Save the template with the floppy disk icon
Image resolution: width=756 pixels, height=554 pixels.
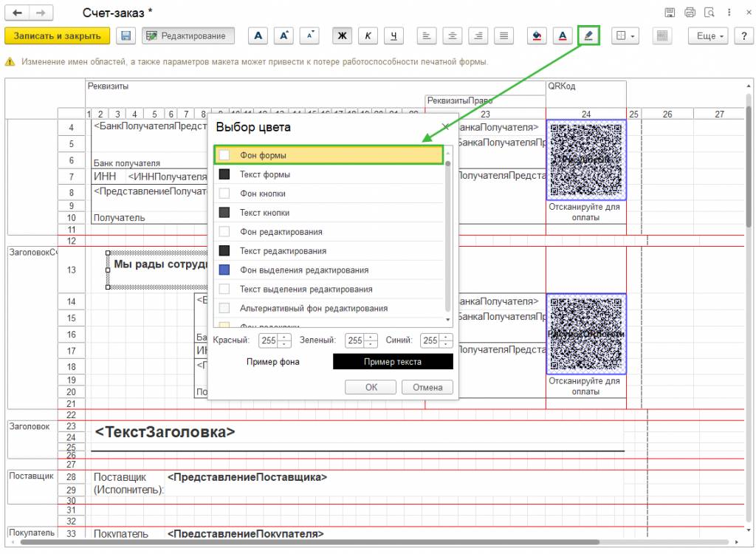tap(126, 35)
